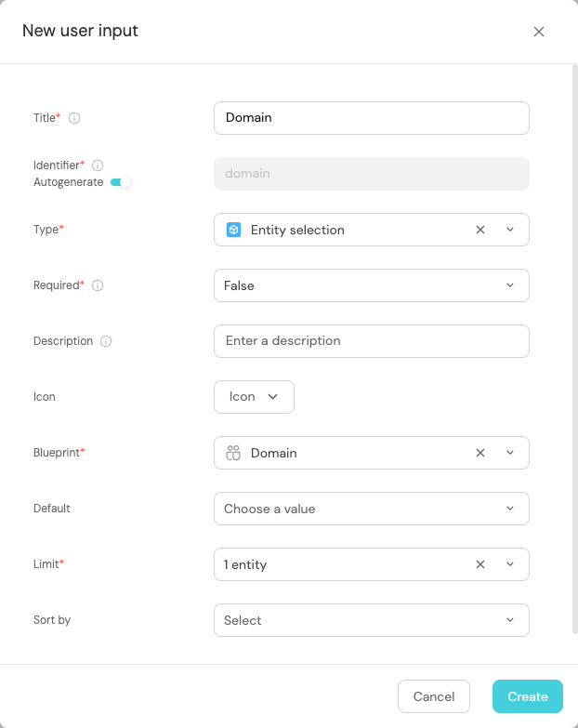Open the Required dropdown set to False
The height and width of the screenshot is (728, 578).
(x=371, y=285)
